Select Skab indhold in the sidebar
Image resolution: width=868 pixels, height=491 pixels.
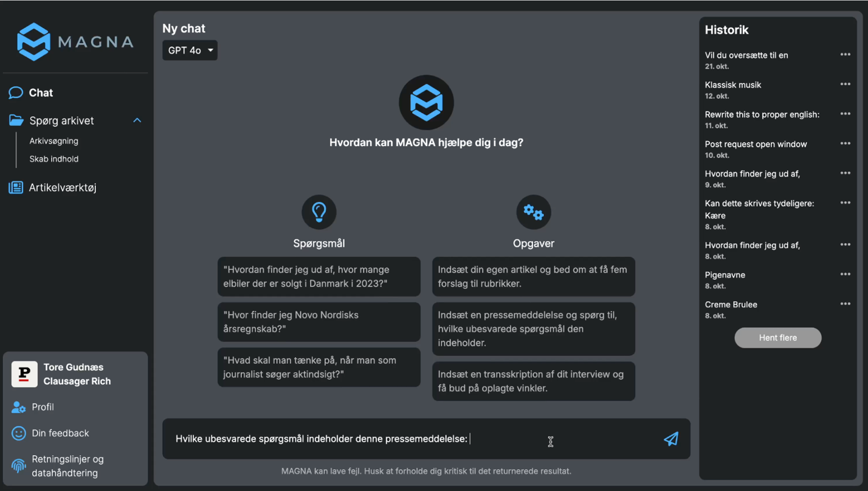(54, 159)
